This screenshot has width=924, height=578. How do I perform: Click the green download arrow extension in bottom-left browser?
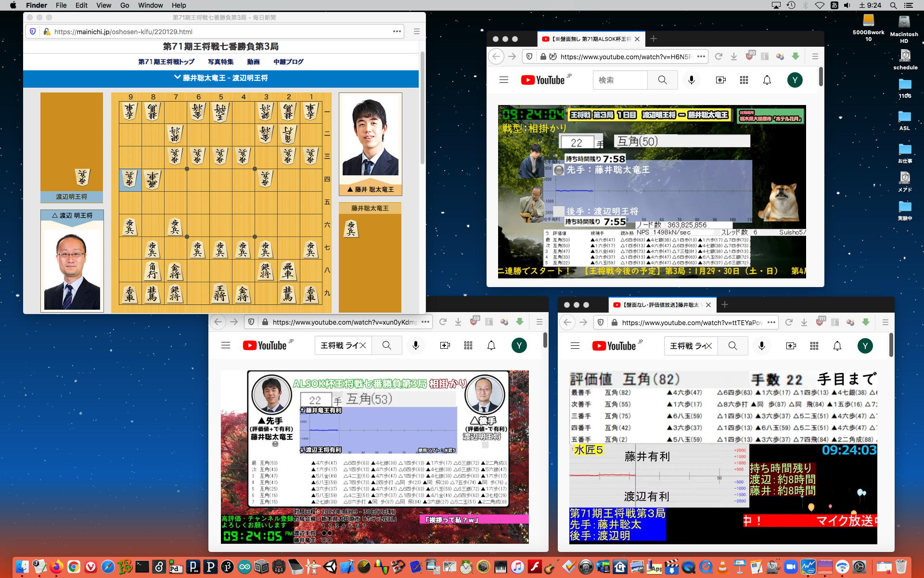520,322
